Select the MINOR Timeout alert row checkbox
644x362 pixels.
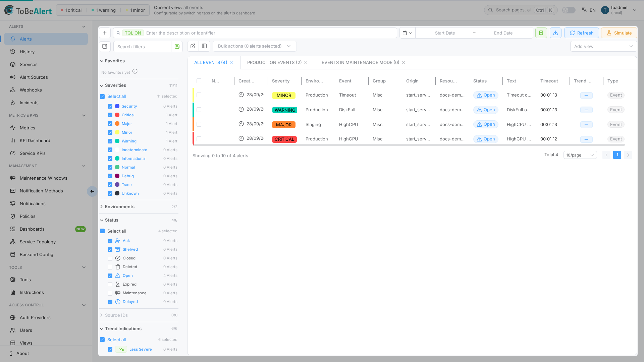click(199, 95)
